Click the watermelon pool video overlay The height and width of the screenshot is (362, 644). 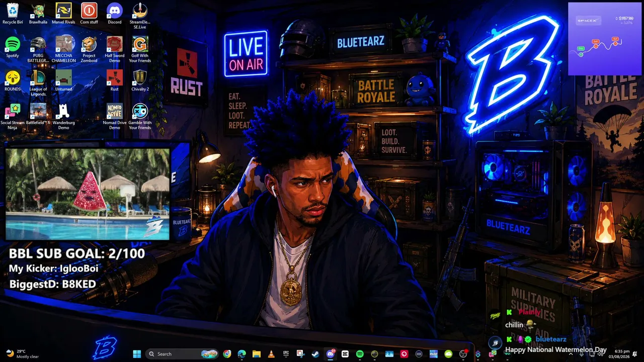point(88,194)
